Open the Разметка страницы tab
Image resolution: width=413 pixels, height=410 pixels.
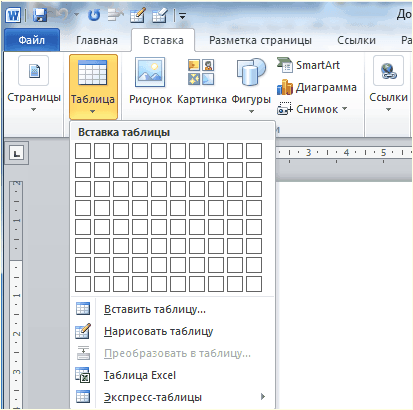point(260,40)
